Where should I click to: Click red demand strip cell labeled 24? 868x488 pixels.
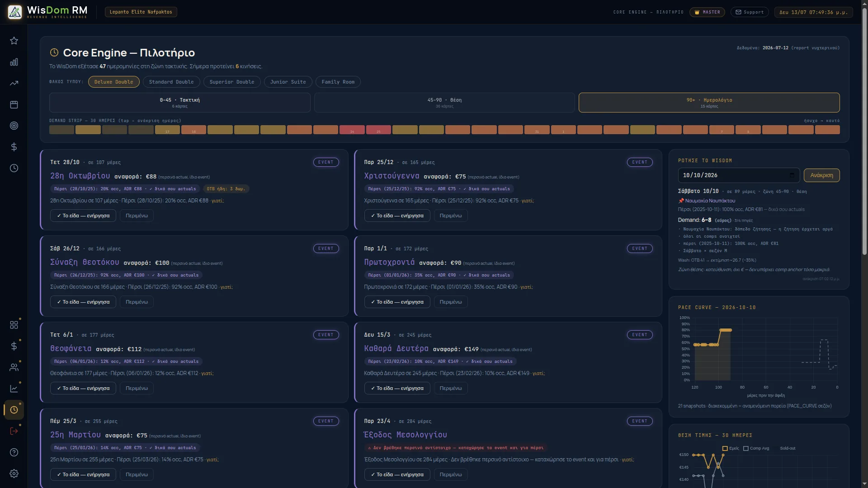[352, 130]
